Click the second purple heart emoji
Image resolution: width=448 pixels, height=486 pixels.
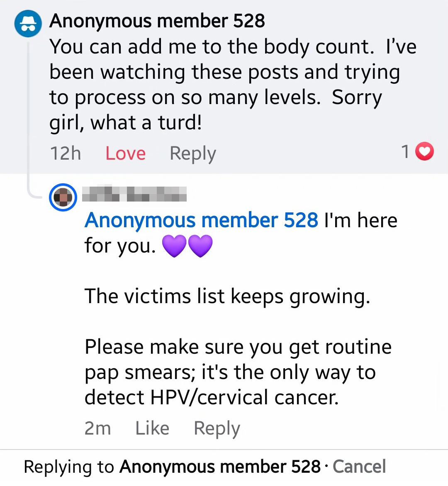pyautogui.click(x=201, y=245)
